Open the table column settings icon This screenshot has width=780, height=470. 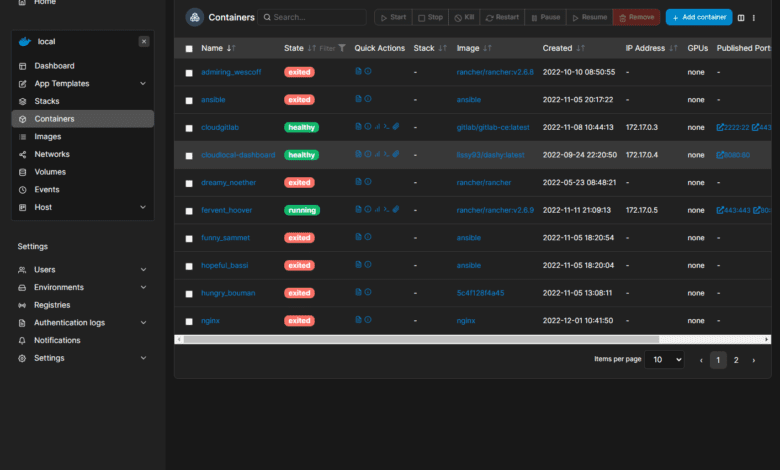point(741,17)
